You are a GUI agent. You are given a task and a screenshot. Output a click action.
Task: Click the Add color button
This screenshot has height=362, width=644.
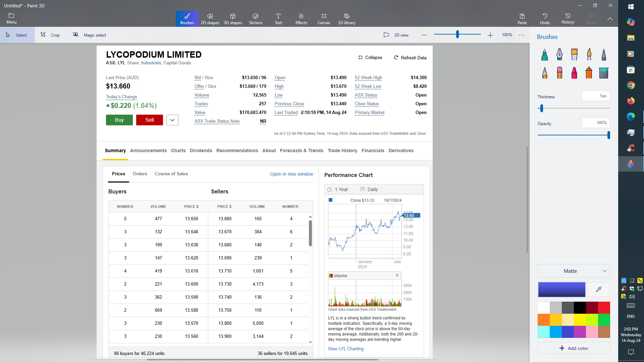click(x=574, y=348)
